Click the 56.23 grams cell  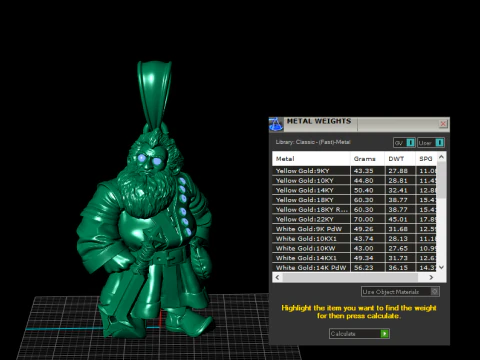point(367,267)
